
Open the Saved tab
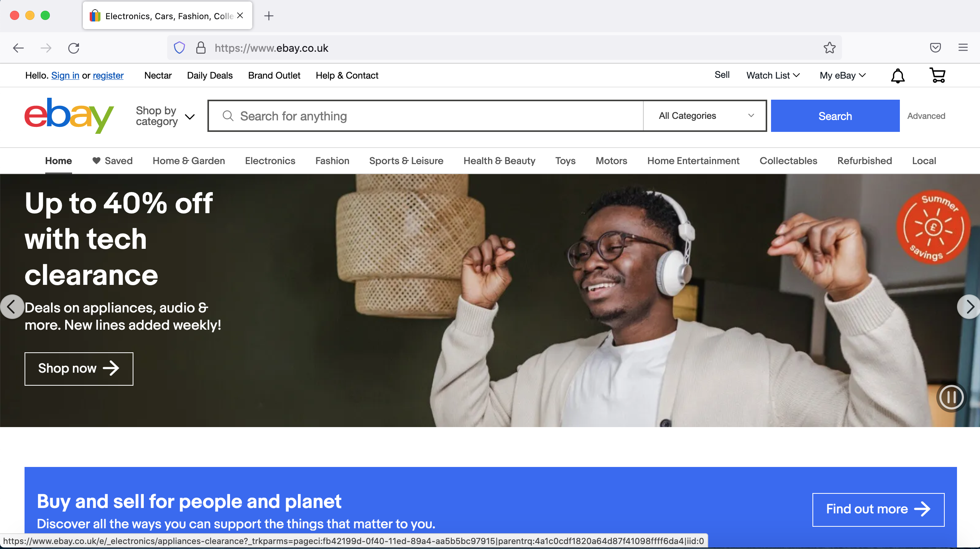112,161
